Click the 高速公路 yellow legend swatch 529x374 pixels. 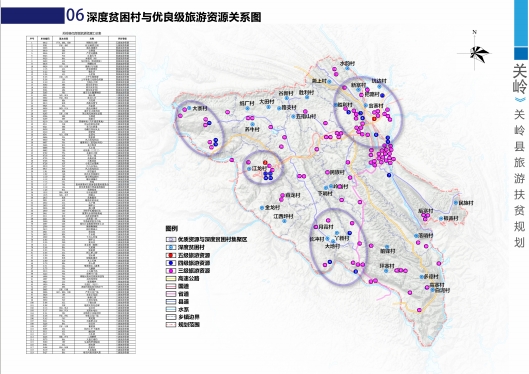171,279
